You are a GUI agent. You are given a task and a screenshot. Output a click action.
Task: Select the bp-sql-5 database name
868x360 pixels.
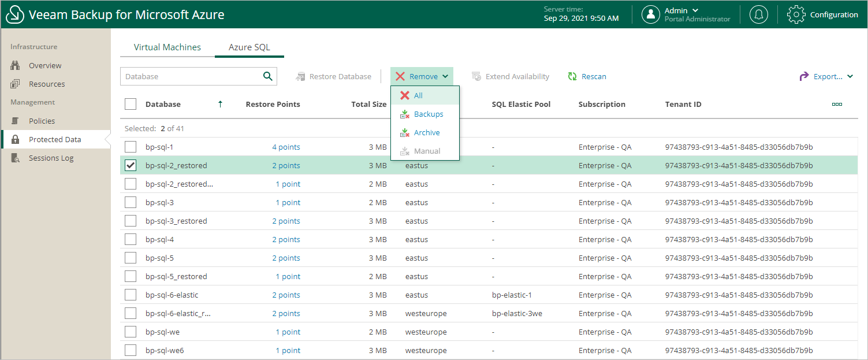pyautogui.click(x=159, y=258)
